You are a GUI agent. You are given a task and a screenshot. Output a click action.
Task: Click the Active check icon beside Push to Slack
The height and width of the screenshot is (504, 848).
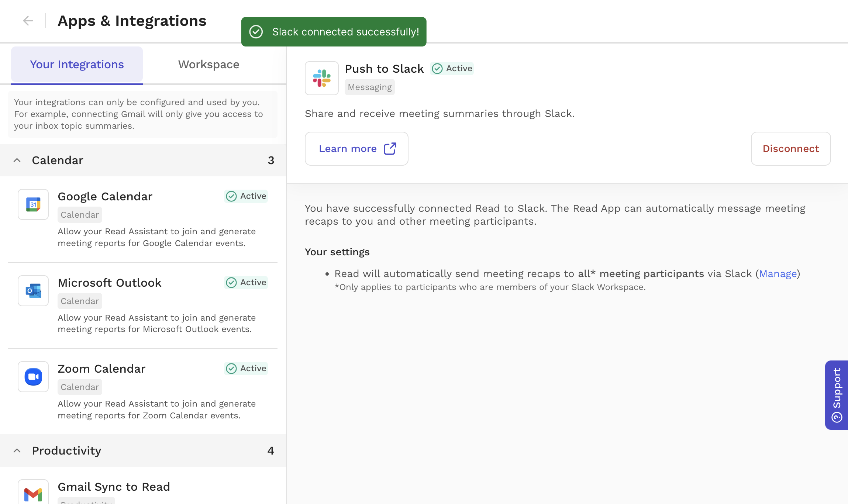click(437, 69)
